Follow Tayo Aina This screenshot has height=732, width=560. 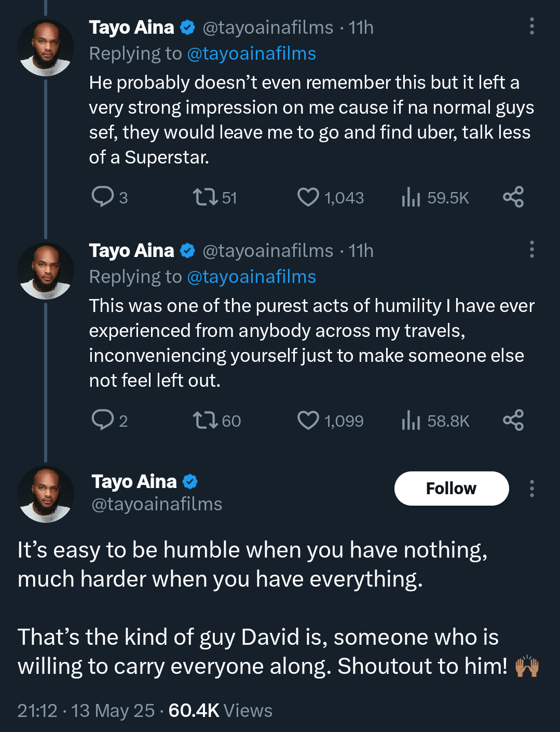451,489
